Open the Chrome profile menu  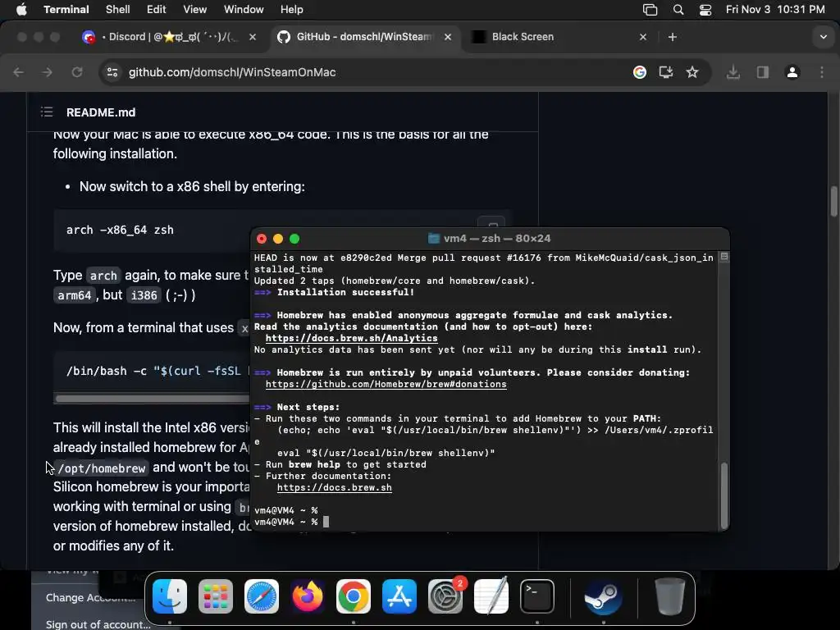pyautogui.click(x=792, y=72)
